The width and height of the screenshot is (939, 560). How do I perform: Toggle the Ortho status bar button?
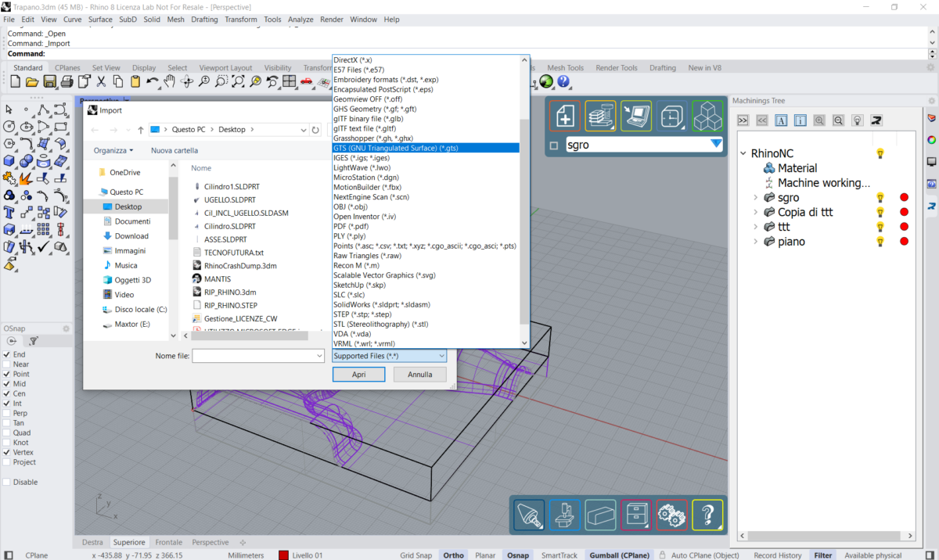(453, 555)
